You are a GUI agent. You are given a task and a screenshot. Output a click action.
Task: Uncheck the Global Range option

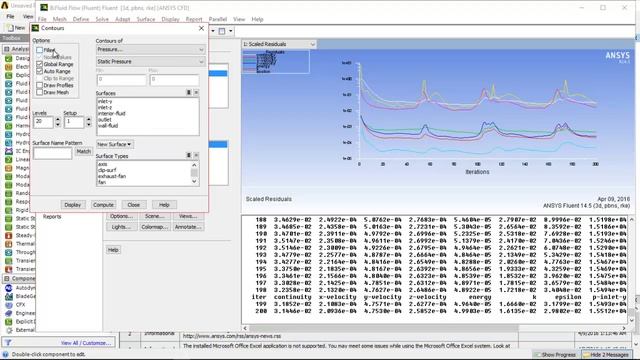click(x=40, y=64)
